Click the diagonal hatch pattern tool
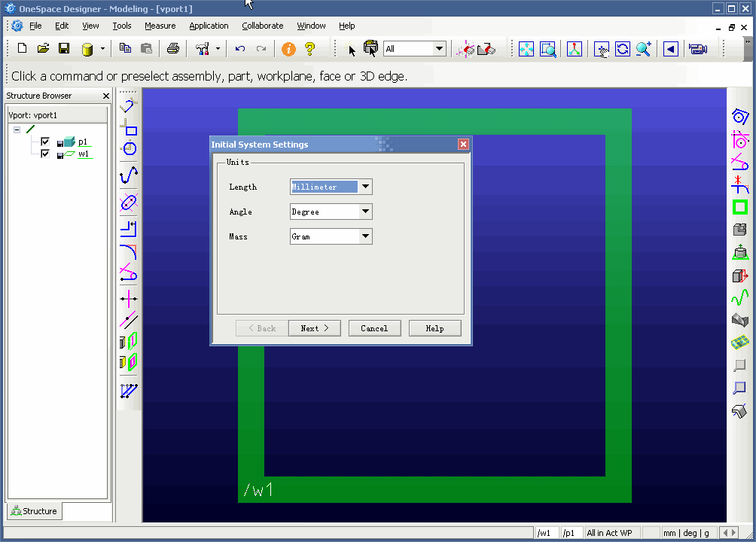Screen dimensions: 756x542 click(129, 390)
